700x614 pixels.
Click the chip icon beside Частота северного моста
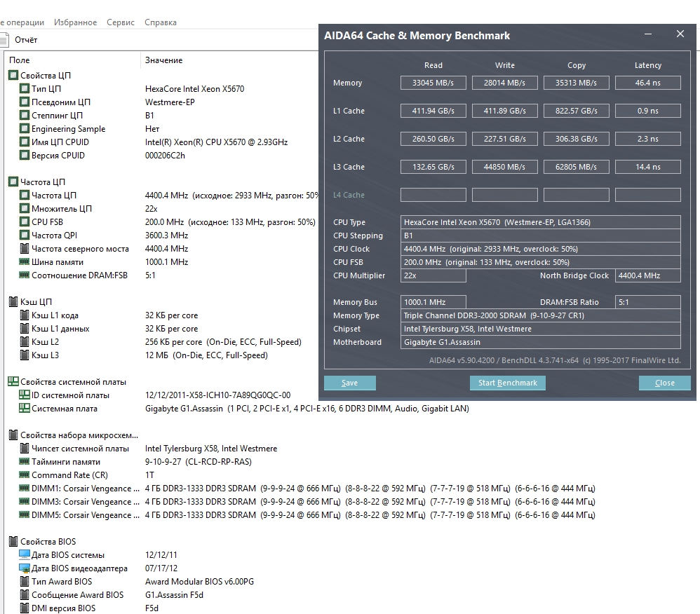coord(24,249)
